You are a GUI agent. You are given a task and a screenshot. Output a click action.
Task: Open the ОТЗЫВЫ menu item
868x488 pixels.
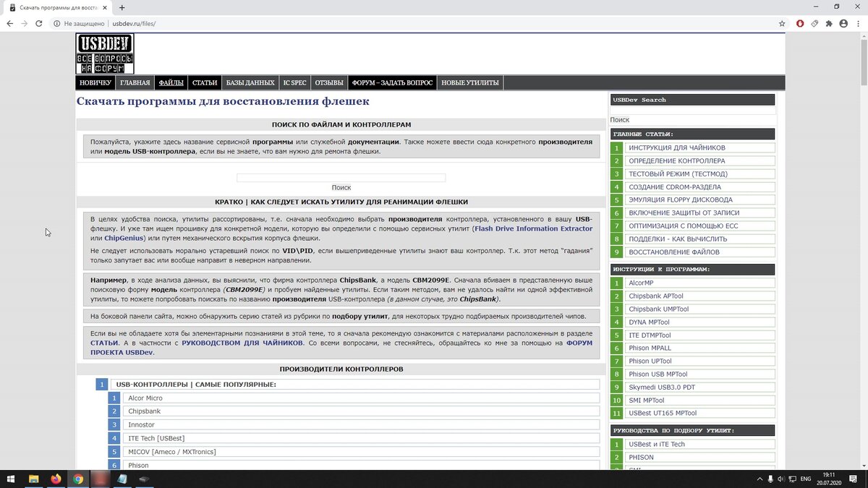pos(329,82)
